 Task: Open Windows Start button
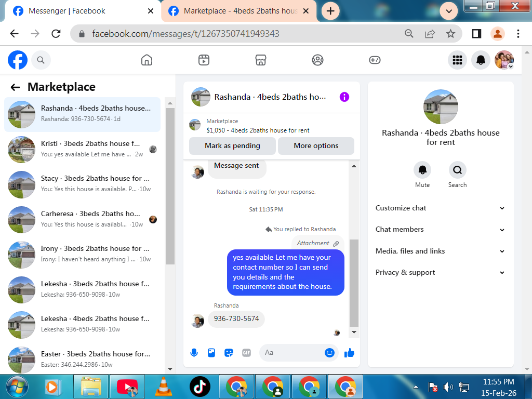[17, 387]
